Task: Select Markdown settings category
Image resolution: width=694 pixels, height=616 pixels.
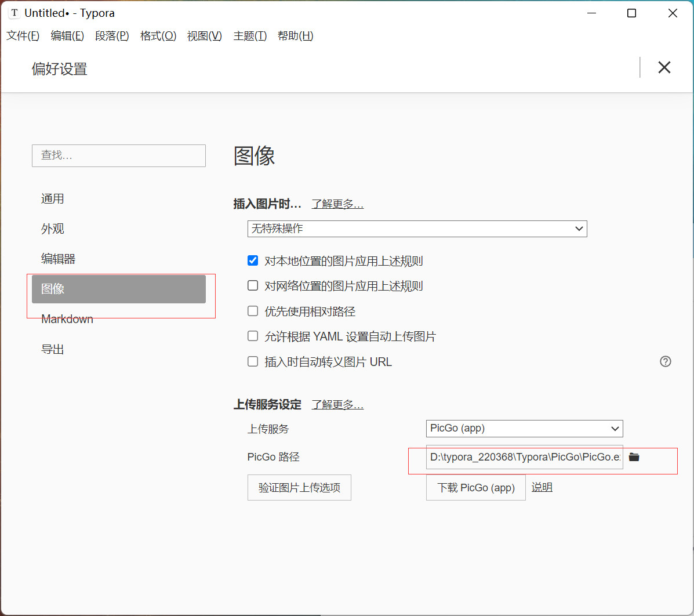Action: click(x=119, y=319)
